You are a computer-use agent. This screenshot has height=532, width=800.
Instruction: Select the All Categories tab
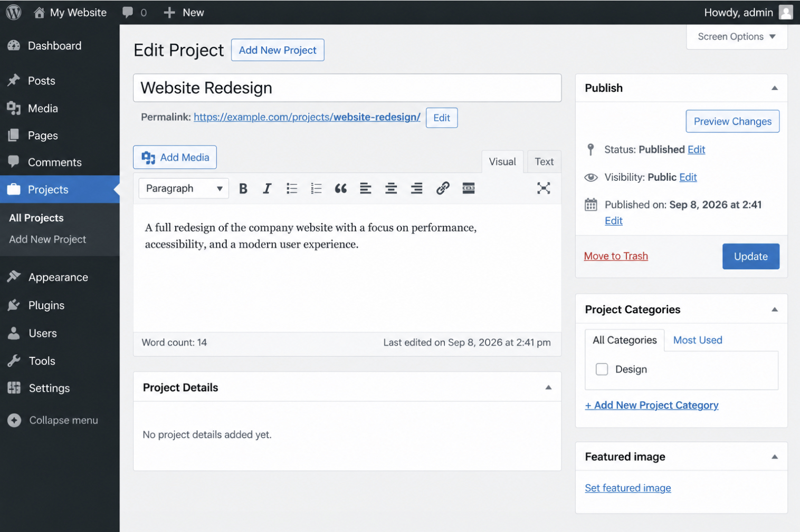click(x=625, y=340)
